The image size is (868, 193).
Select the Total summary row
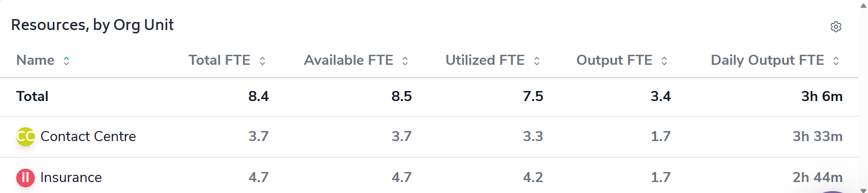[x=32, y=97]
